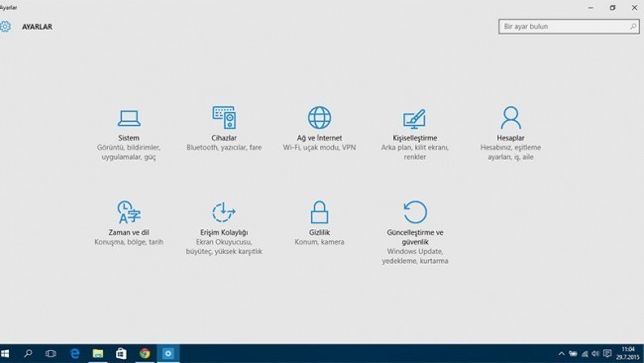Image resolution: width=644 pixels, height=363 pixels.
Task: Open Erişim Kolaylığı settings
Action: (x=224, y=228)
